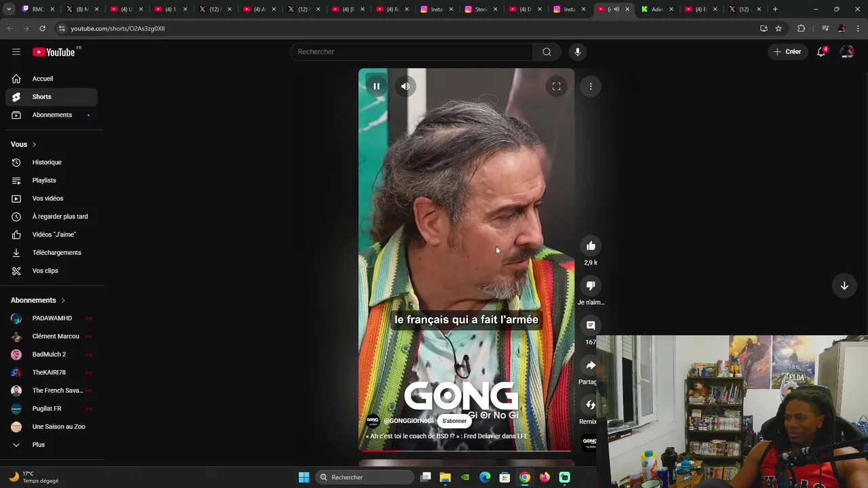Open Playlists
This screenshot has width=868, height=488.
click(x=52, y=180)
